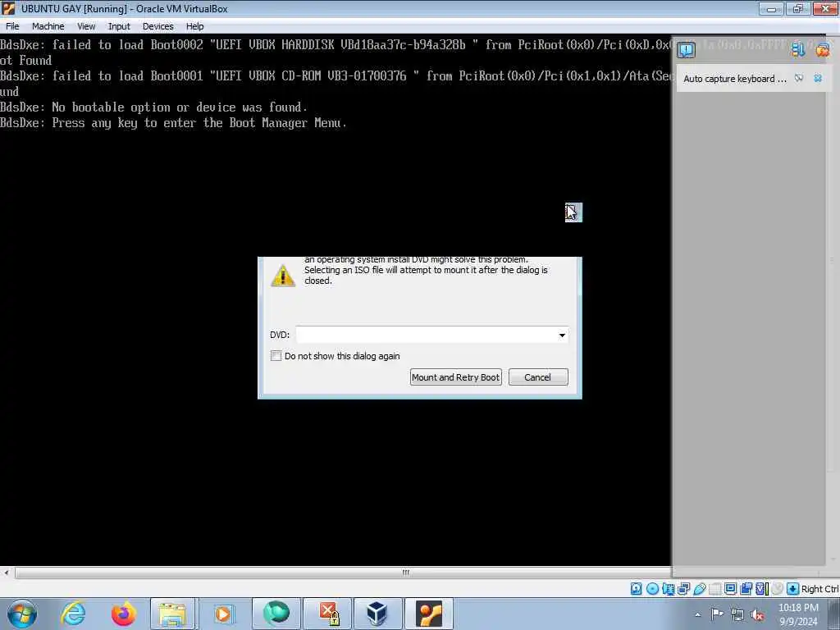Open the Help menu
Viewport: 840px width, 630px height.
click(x=194, y=26)
